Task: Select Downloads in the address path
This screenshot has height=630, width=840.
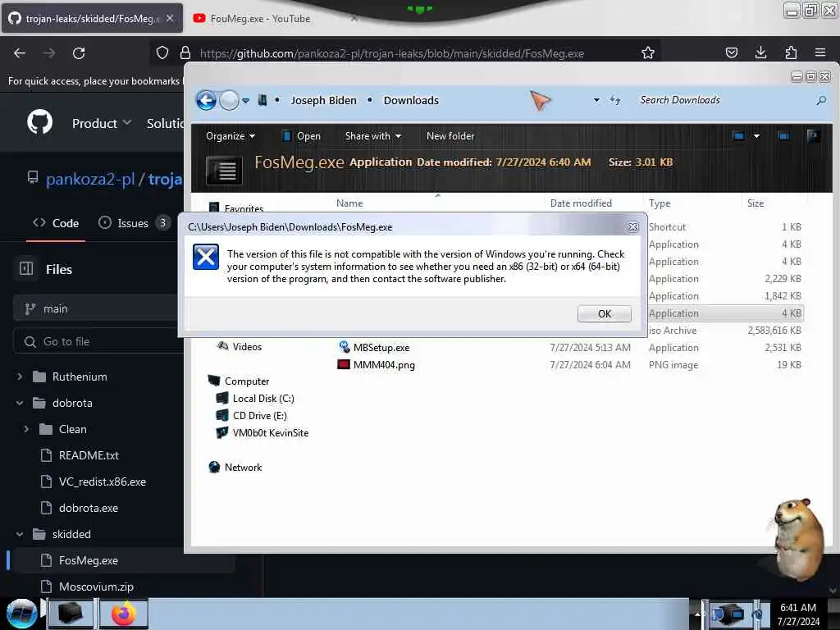Action: pyautogui.click(x=411, y=100)
